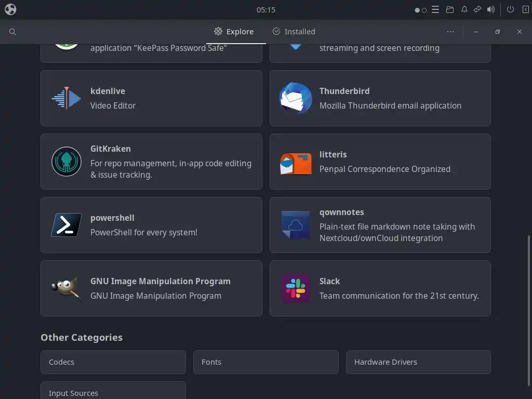532x399 pixels.
Task: Toggle the Raven sidebar panel icon
Action: [x=525, y=9]
